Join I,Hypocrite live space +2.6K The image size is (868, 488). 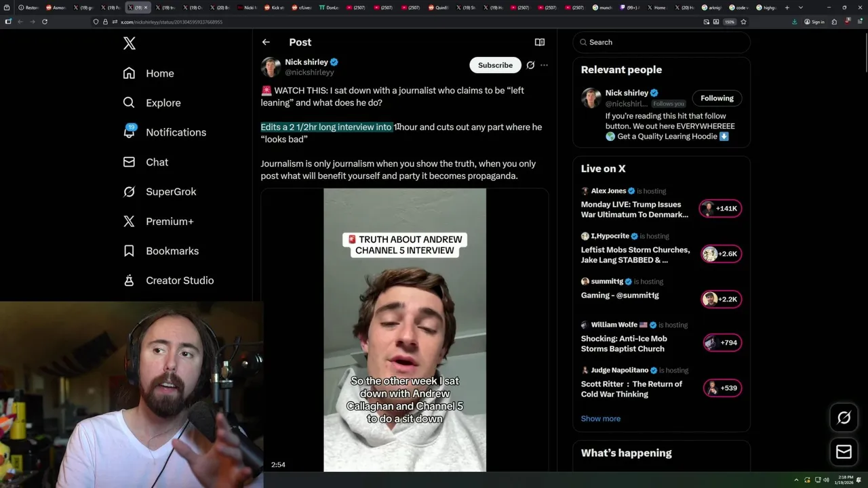(721, 254)
